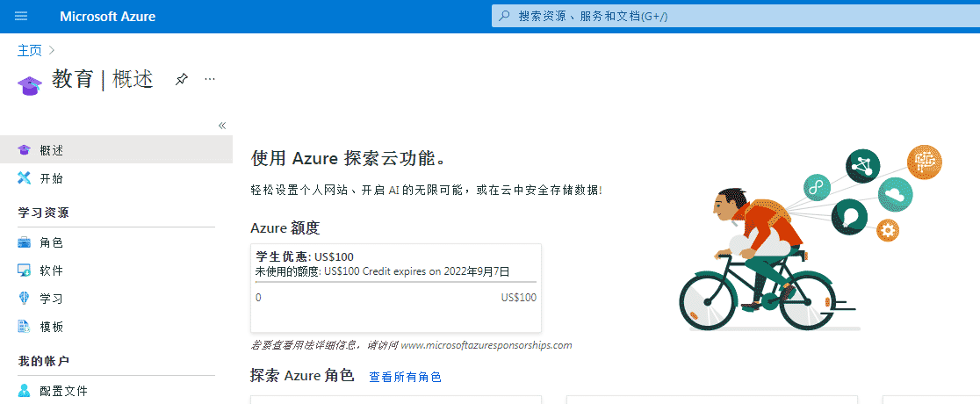Click the Azure 额度 heading
The image size is (980, 404).
(285, 228)
